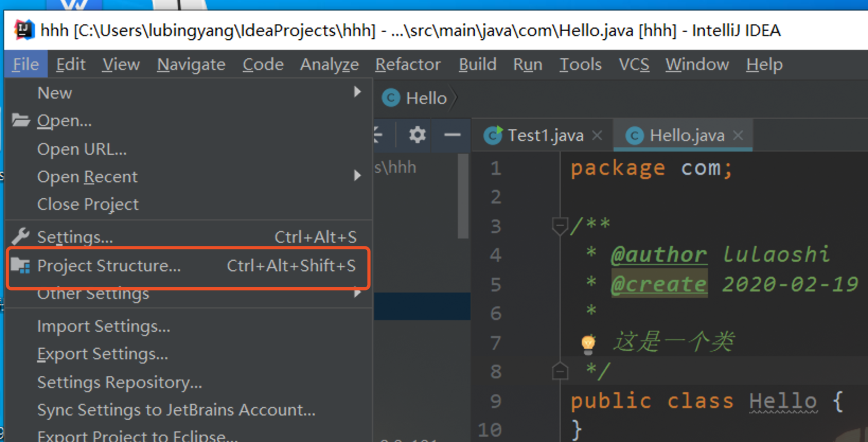Collapse the Javadoc comment fold at line 3

[560, 226]
